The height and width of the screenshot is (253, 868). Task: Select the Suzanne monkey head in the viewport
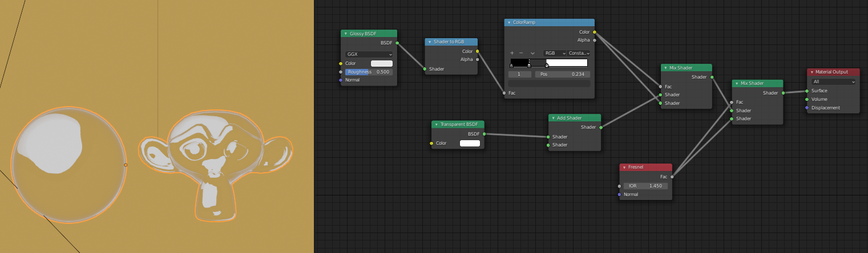[x=216, y=164]
